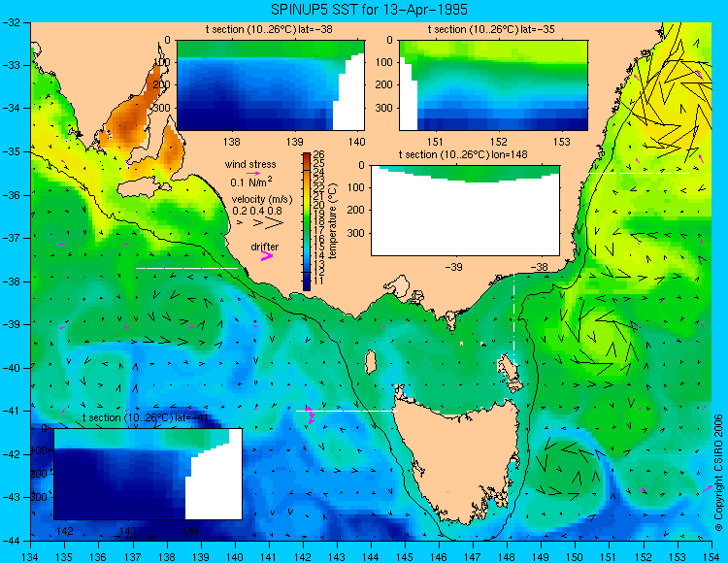Screen dimensions: 728x563
Task: Click the '139' tick under the lat=-38 inset
Action: point(294,142)
